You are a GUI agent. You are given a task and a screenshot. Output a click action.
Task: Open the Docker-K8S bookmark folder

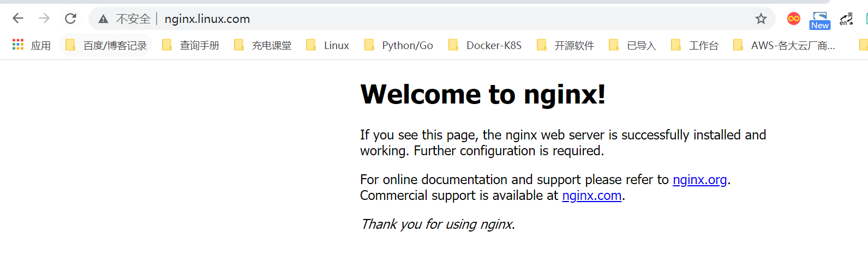(x=485, y=45)
